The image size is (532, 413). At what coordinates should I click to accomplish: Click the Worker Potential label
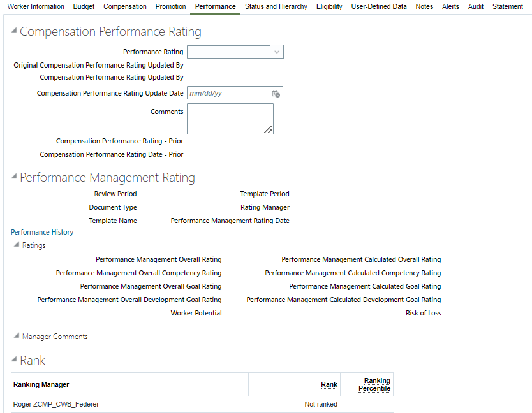[x=196, y=313]
